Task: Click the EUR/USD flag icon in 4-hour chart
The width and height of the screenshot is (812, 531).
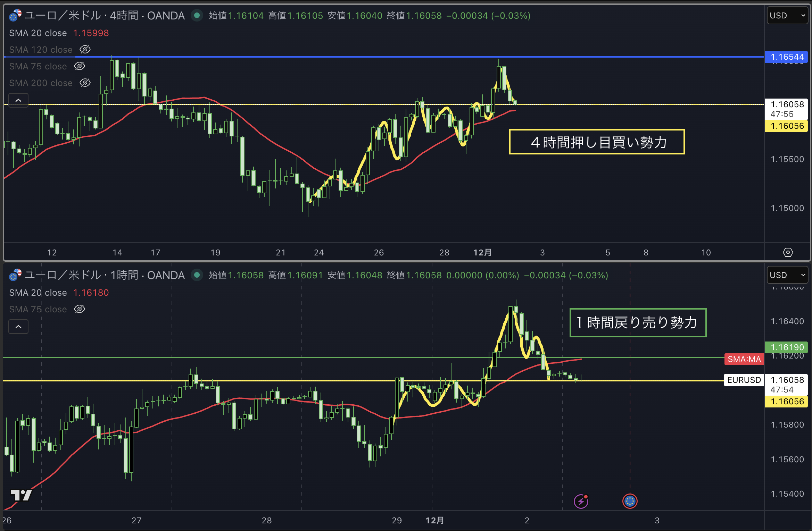Action: tap(15, 15)
